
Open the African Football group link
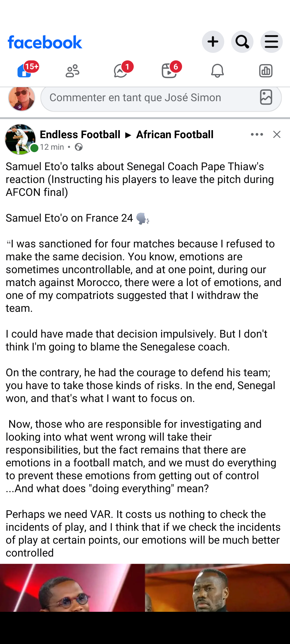click(x=175, y=134)
